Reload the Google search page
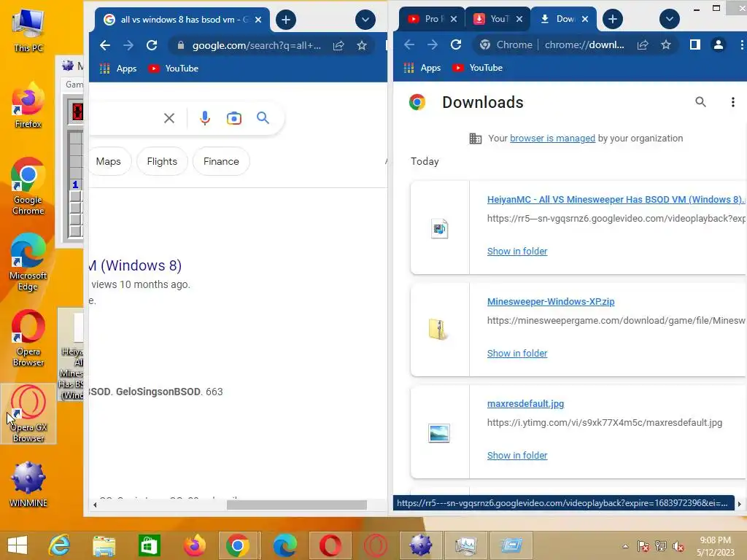The height and width of the screenshot is (560, 747). click(152, 45)
